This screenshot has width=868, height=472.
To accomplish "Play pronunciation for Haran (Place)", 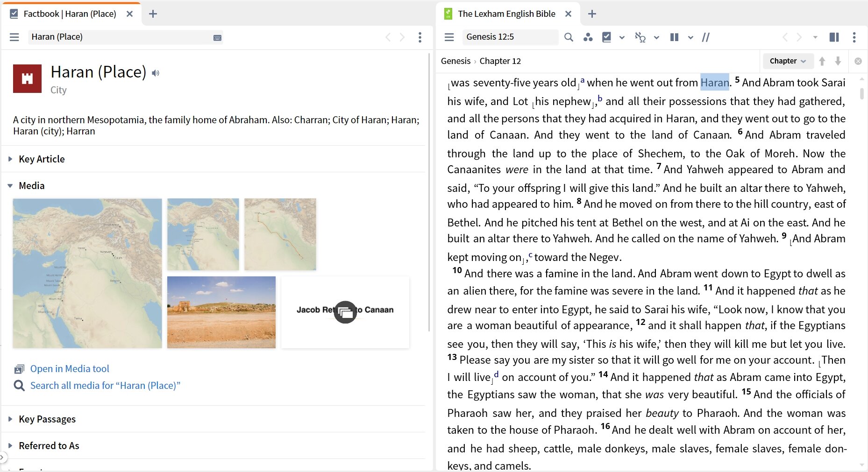I will tap(156, 73).
